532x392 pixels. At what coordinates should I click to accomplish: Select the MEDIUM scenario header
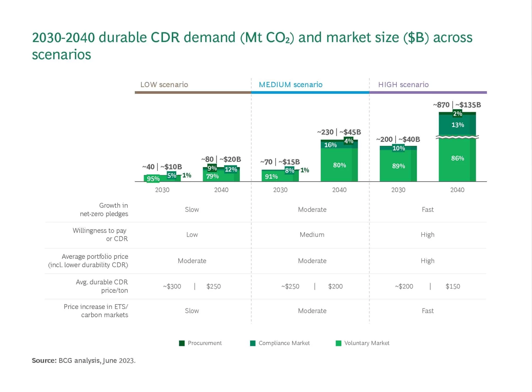pos(290,85)
